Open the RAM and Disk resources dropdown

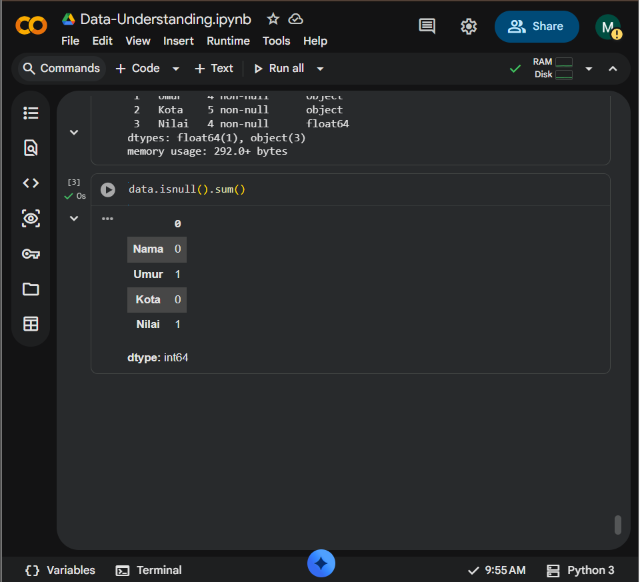[x=589, y=69]
